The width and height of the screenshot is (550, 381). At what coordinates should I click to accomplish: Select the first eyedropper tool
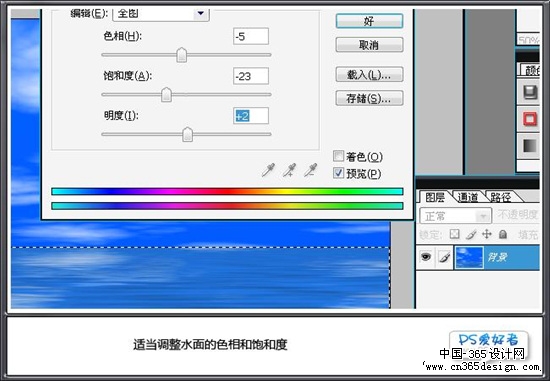268,170
